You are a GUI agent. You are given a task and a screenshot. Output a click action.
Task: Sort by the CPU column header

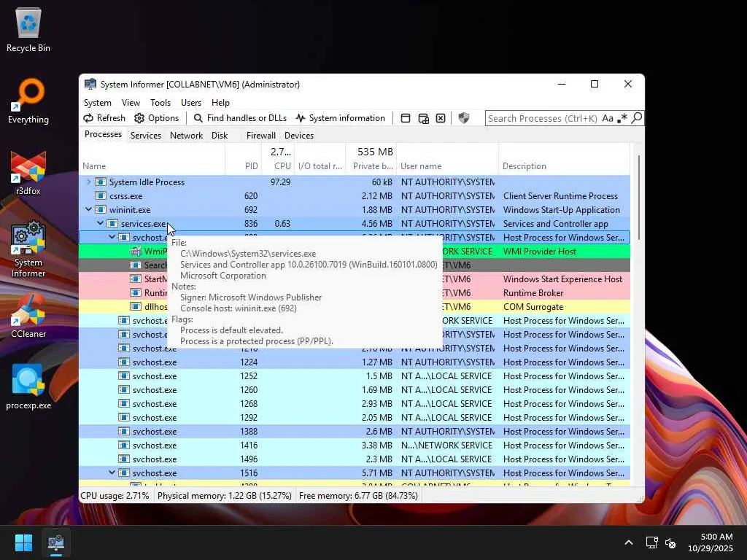point(278,166)
